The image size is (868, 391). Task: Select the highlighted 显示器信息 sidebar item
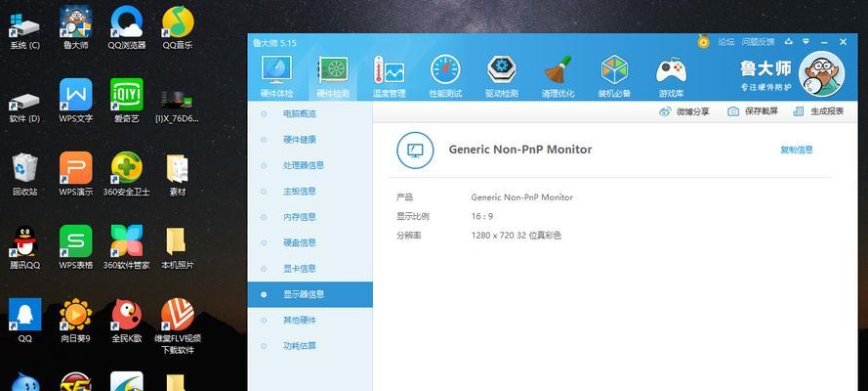(x=310, y=294)
